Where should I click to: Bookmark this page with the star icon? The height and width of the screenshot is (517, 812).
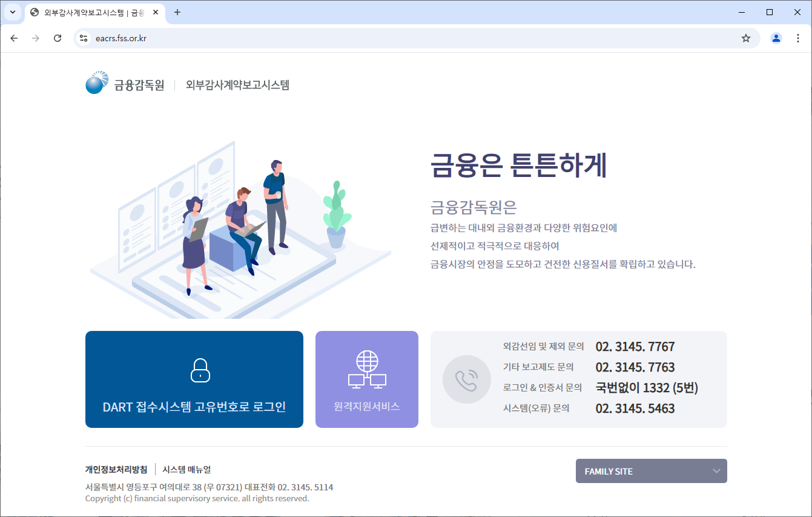pos(746,38)
